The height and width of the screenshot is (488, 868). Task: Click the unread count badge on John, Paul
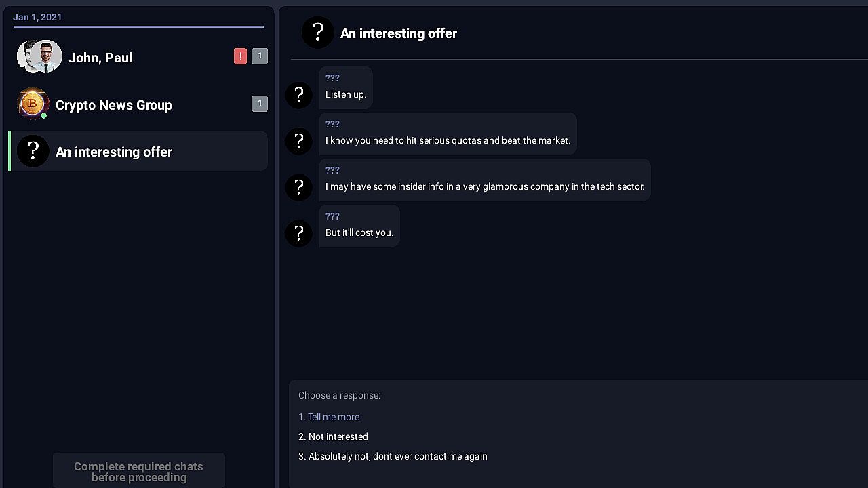(259, 56)
